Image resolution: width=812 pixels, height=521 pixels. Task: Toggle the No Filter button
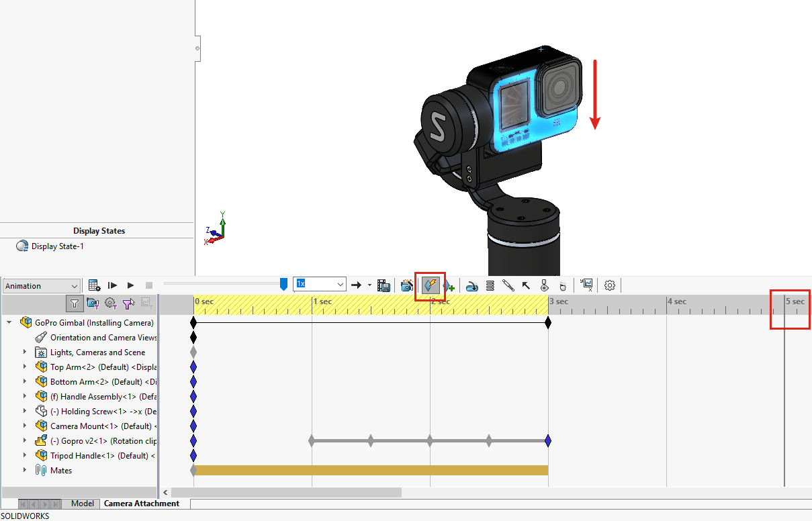point(75,303)
